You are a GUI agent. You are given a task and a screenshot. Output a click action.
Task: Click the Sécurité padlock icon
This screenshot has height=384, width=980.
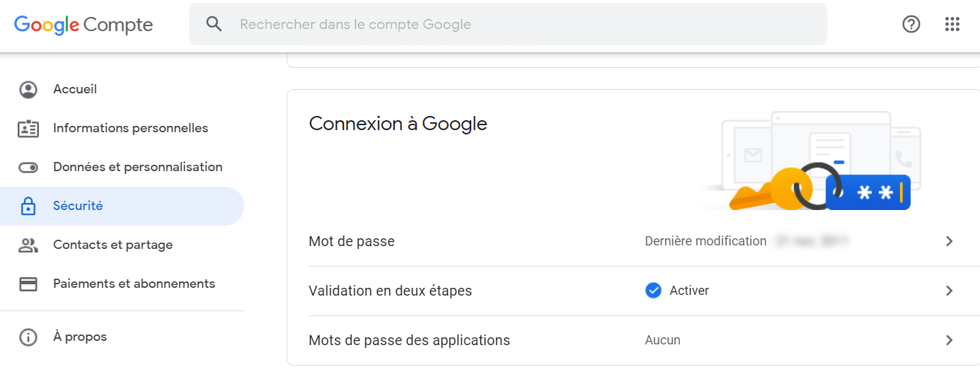28,206
